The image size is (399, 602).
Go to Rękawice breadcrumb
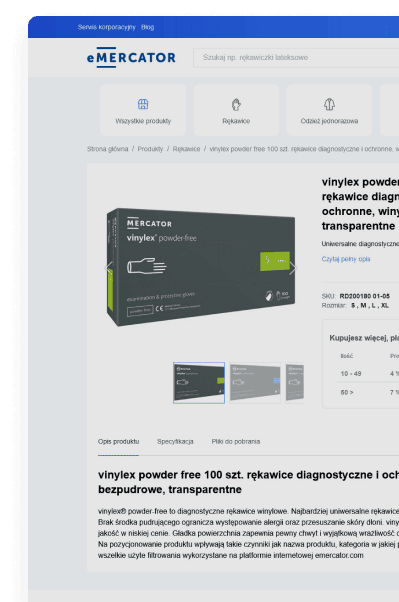(186, 149)
